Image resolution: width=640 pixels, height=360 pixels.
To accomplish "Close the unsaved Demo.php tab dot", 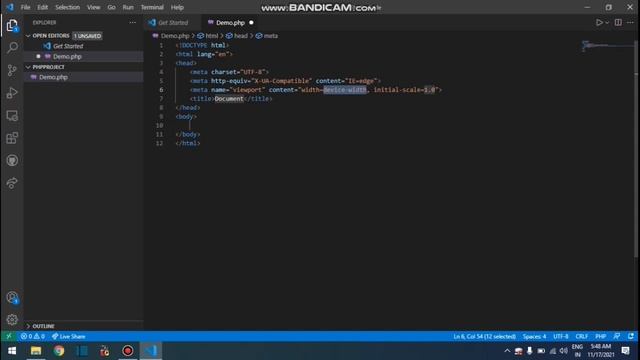I will [x=251, y=22].
